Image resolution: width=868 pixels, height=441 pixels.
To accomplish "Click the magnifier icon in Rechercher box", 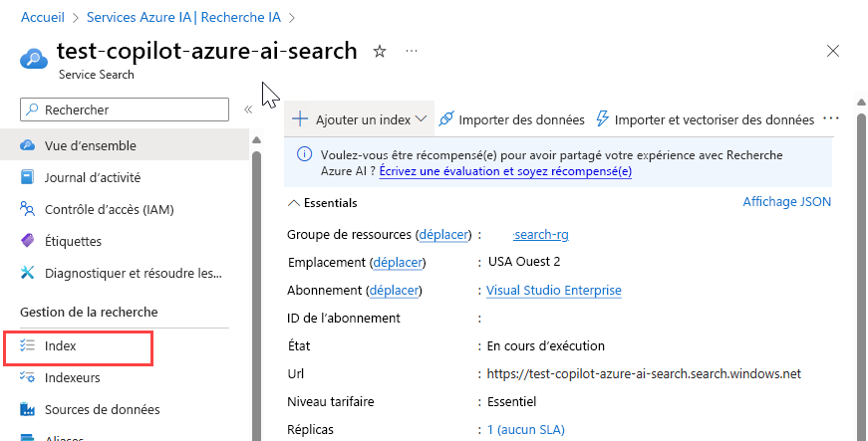I will 33,110.
